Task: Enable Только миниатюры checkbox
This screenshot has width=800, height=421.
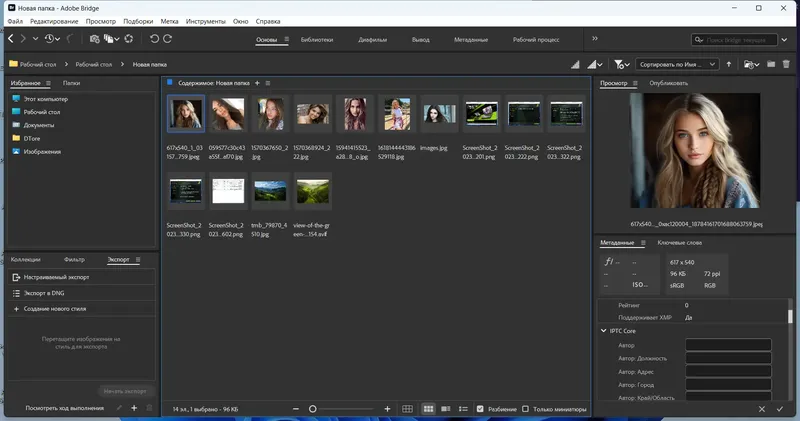Action: point(526,409)
